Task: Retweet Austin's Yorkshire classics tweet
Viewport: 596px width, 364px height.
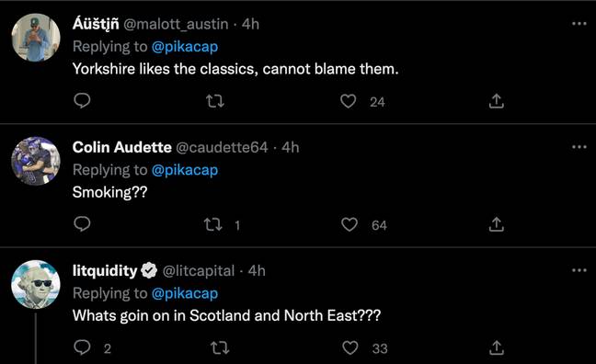Action: click(214, 101)
